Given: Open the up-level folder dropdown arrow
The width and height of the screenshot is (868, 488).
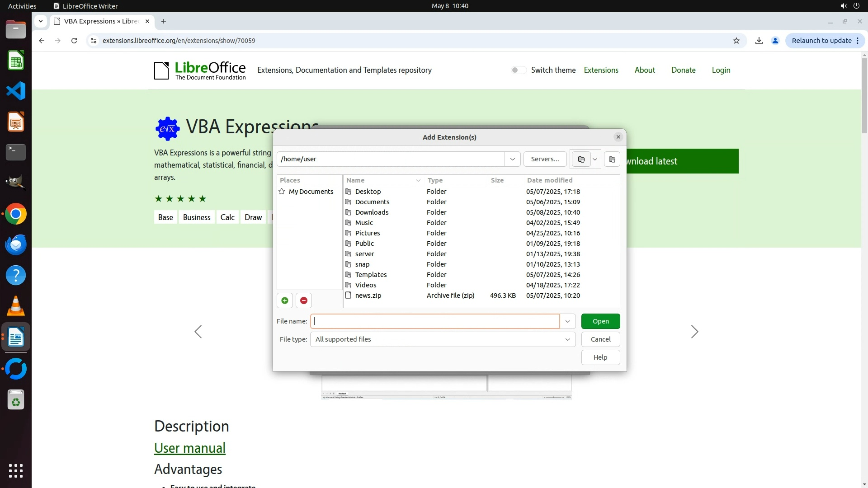Looking at the screenshot, I should [595, 159].
